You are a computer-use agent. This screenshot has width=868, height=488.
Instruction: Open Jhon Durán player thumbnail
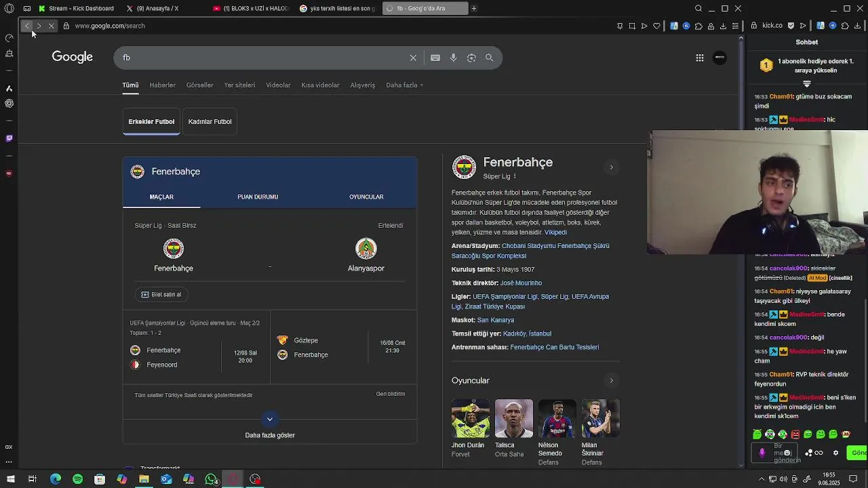470,419
